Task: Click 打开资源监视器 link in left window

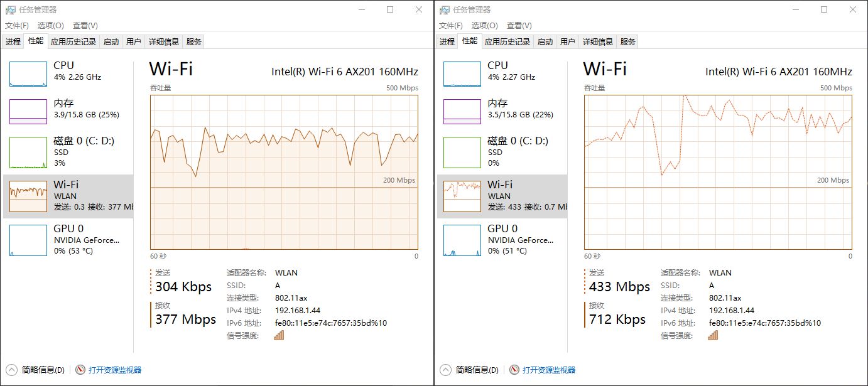Action: pyautogui.click(x=115, y=370)
